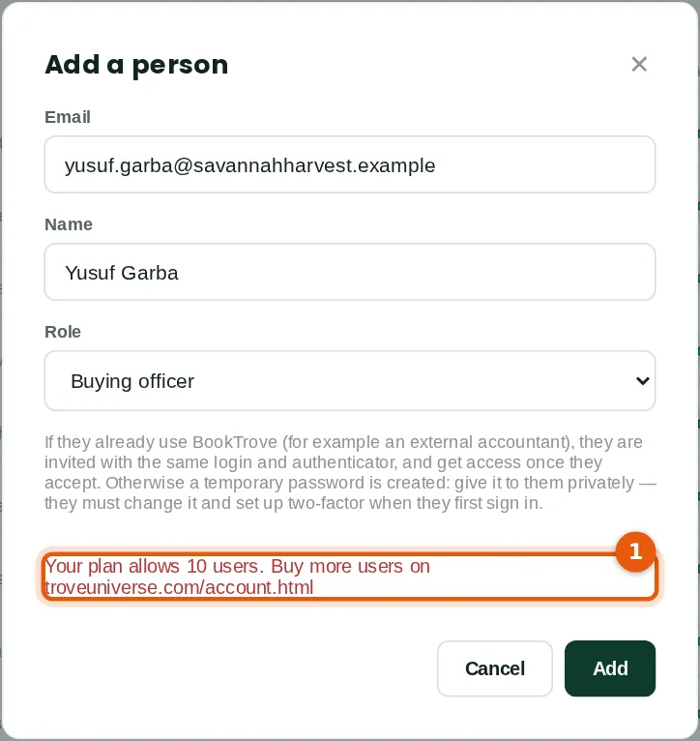Expand the Role dropdown chevron arrow
Viewport: 700px width, 741px height.
click(642, 380)
